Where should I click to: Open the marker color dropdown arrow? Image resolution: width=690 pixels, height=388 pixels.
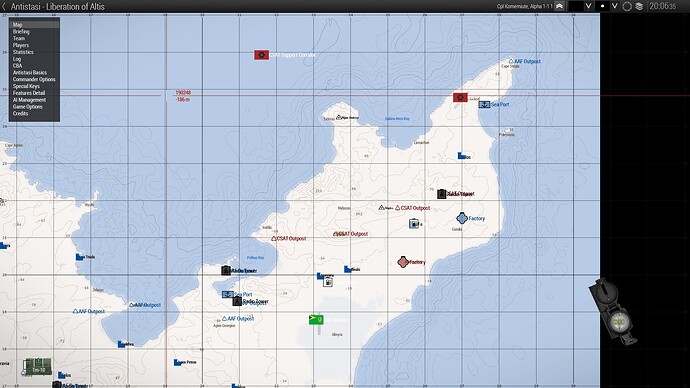(588, 6)
